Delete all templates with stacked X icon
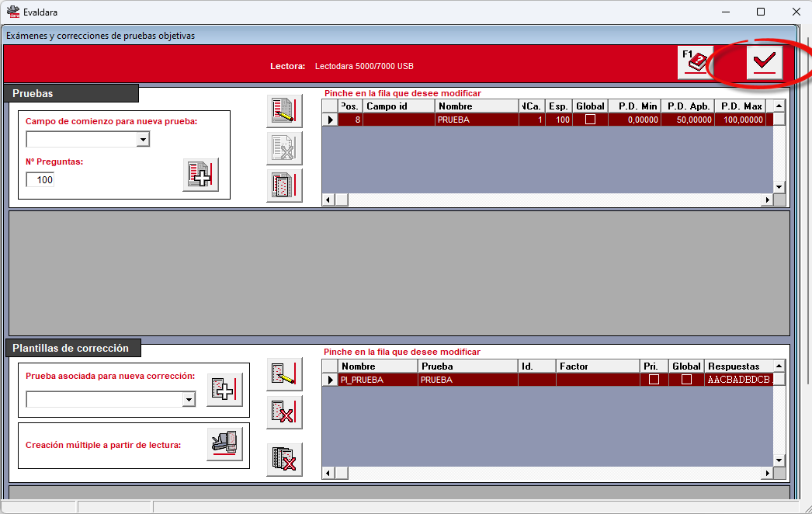Viewport: 812px width, 514px height. click(x=284, y=459)
